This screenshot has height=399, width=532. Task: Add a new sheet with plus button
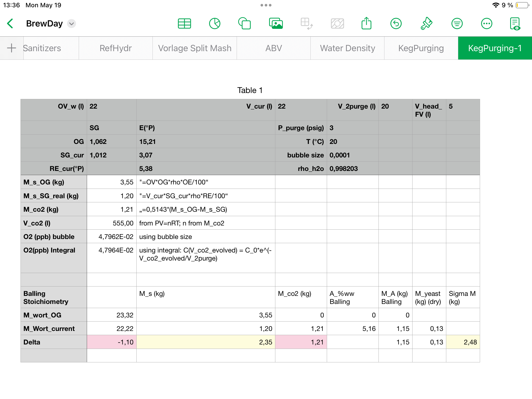11,48
